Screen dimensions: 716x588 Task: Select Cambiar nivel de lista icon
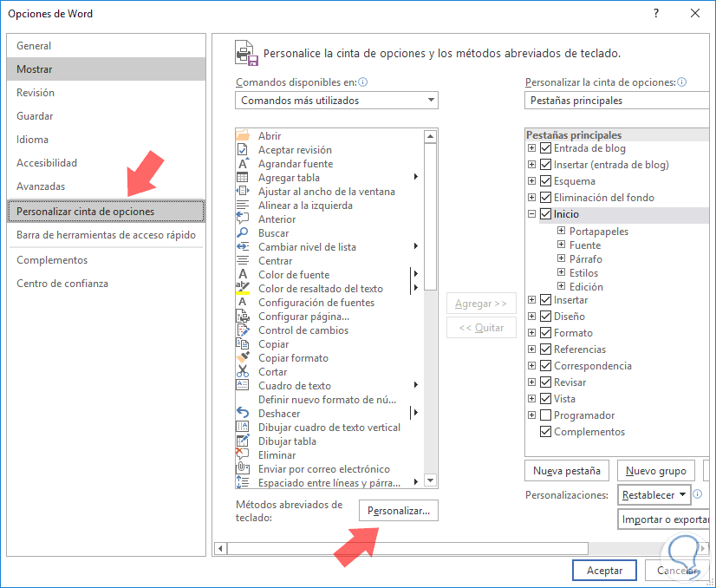point(243,246)
